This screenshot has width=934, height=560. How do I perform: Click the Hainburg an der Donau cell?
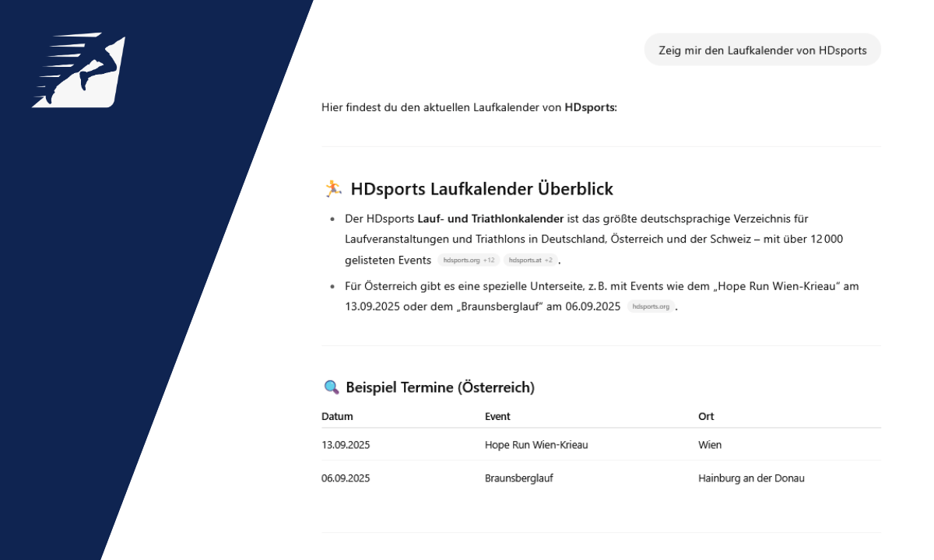click(x=751, y=478)
